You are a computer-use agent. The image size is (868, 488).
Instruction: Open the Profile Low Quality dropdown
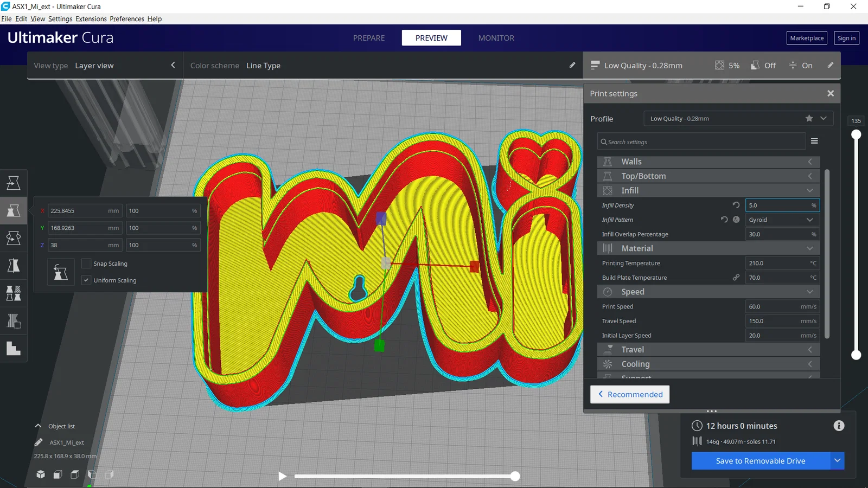(738, 118)
